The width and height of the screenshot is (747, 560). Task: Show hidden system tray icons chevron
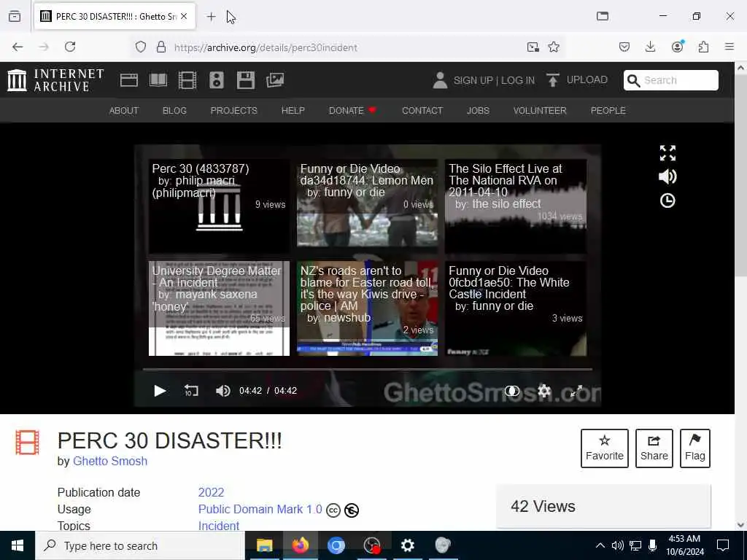tap(600, 545)
